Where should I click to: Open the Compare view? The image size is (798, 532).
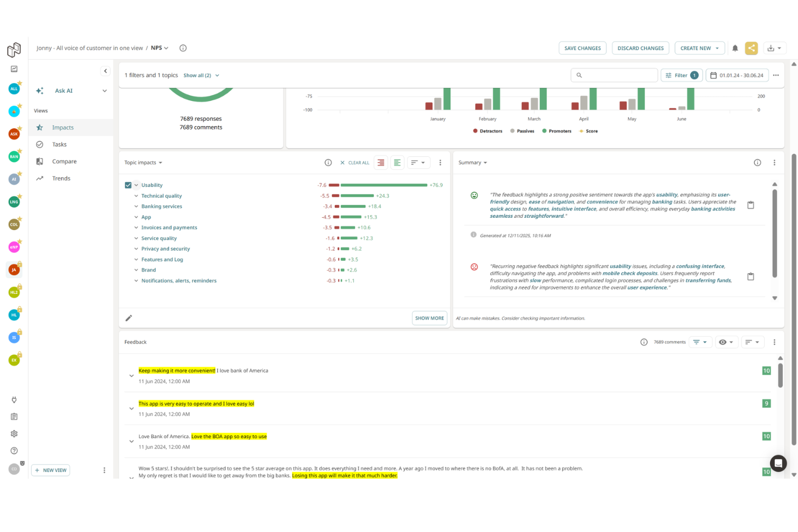coord(64,161)
